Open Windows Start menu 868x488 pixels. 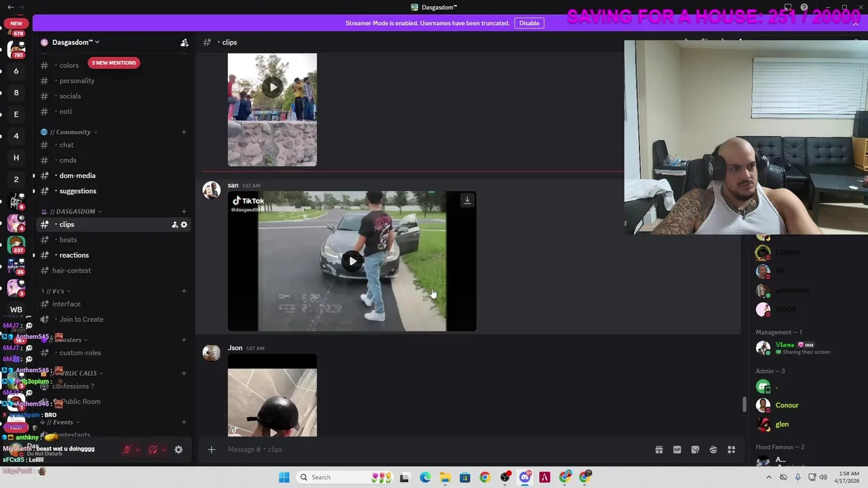tap(284, 477)
